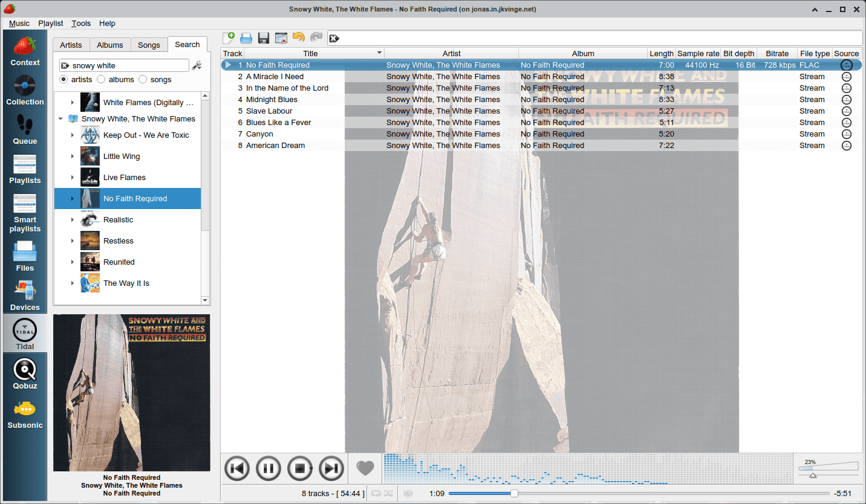Click the Collection vinyl icon
The image size is (866, 504).
pos(25,86)
